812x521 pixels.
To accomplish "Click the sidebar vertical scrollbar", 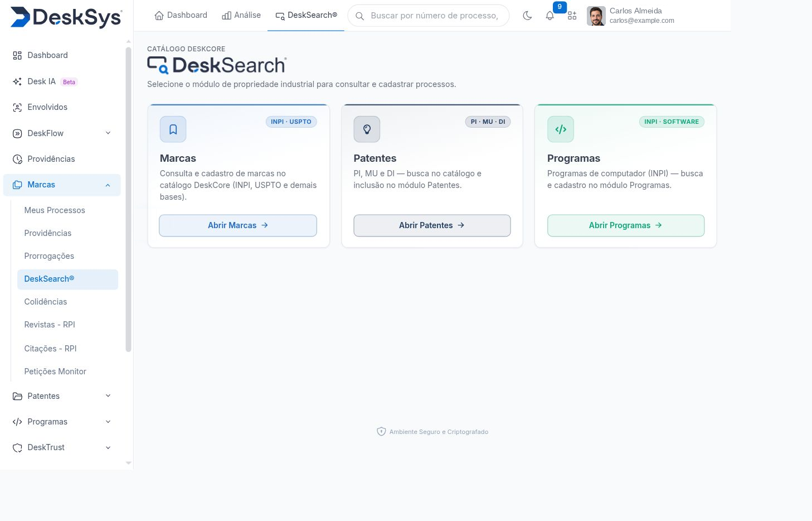I will pyautogui.click(x=128, y=199).
